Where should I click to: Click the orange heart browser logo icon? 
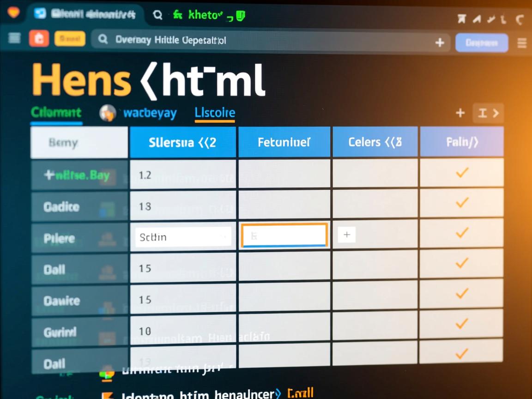click(x=13, y=12)
